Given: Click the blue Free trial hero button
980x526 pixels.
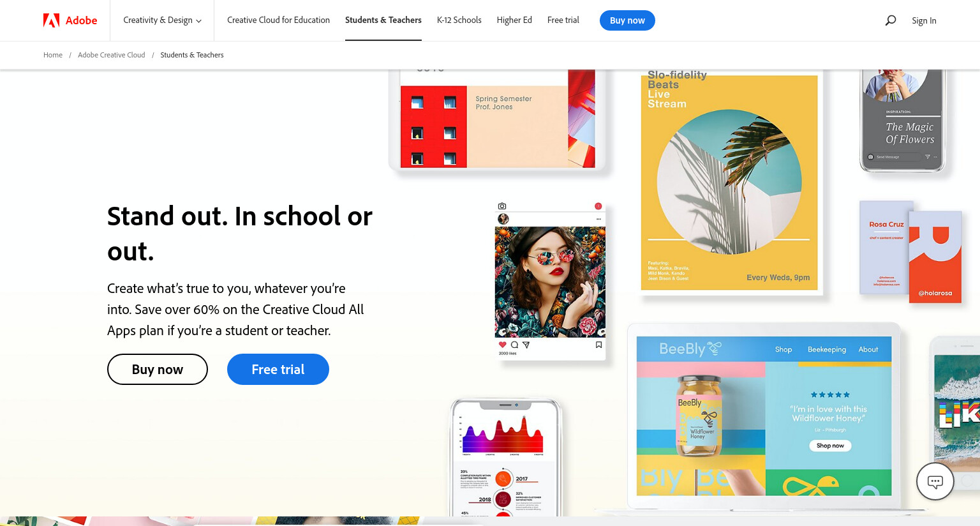Looking at the screenshot, I should (278, 370).
